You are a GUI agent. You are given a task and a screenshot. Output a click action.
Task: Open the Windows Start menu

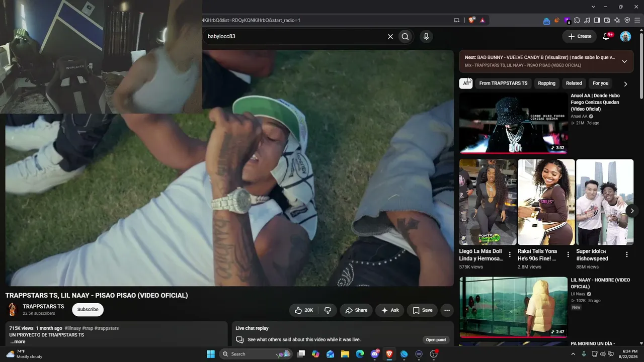[211, 354]
